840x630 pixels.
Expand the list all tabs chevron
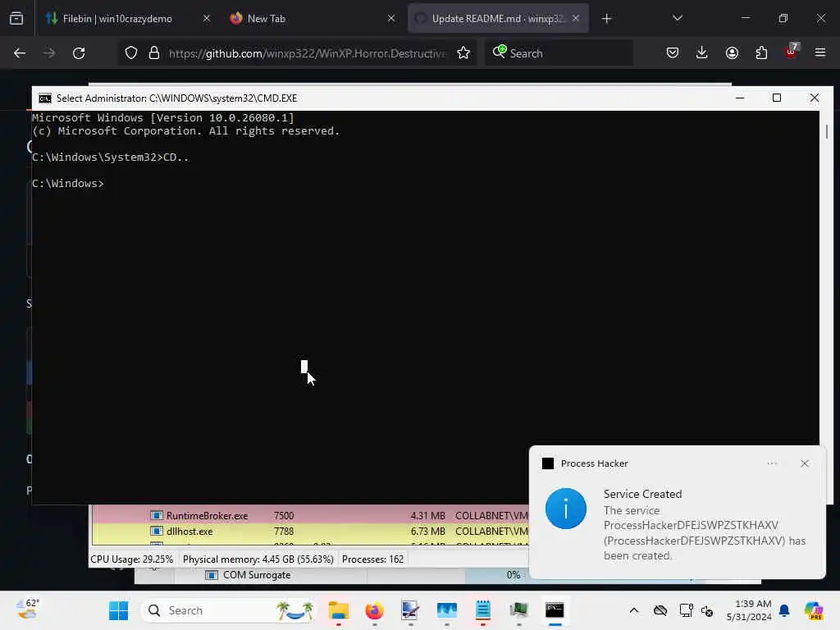click(x=677, y=19)
